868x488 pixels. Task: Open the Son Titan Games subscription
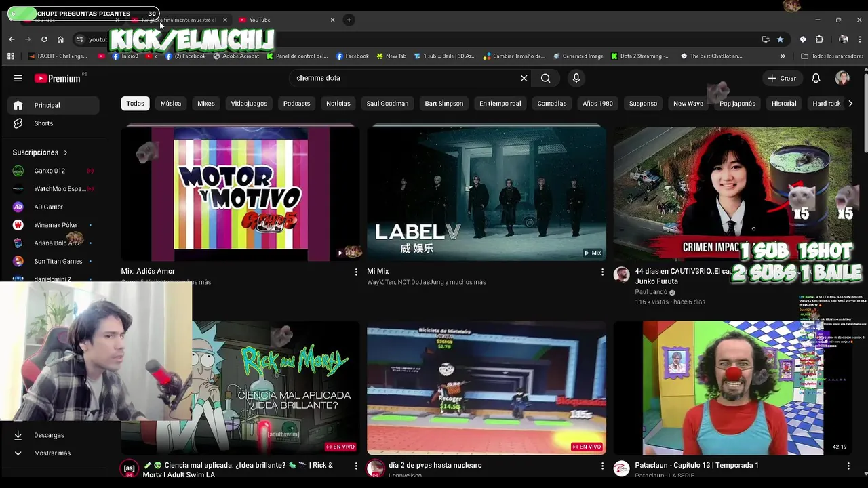point(53,261)
